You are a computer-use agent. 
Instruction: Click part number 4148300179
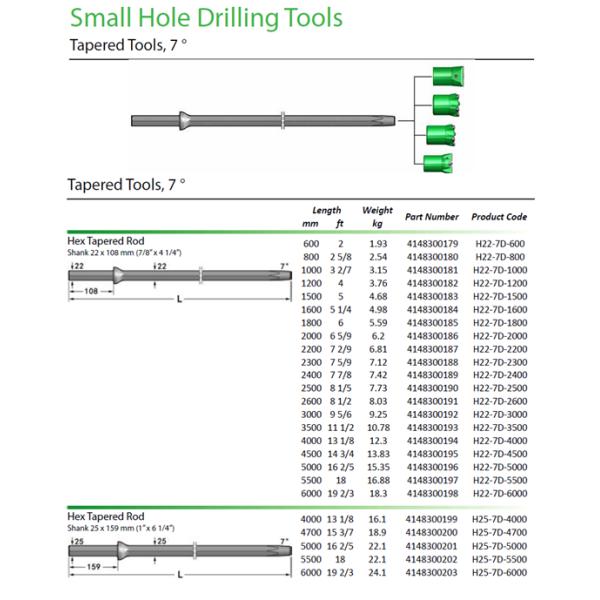pos(432,244)
